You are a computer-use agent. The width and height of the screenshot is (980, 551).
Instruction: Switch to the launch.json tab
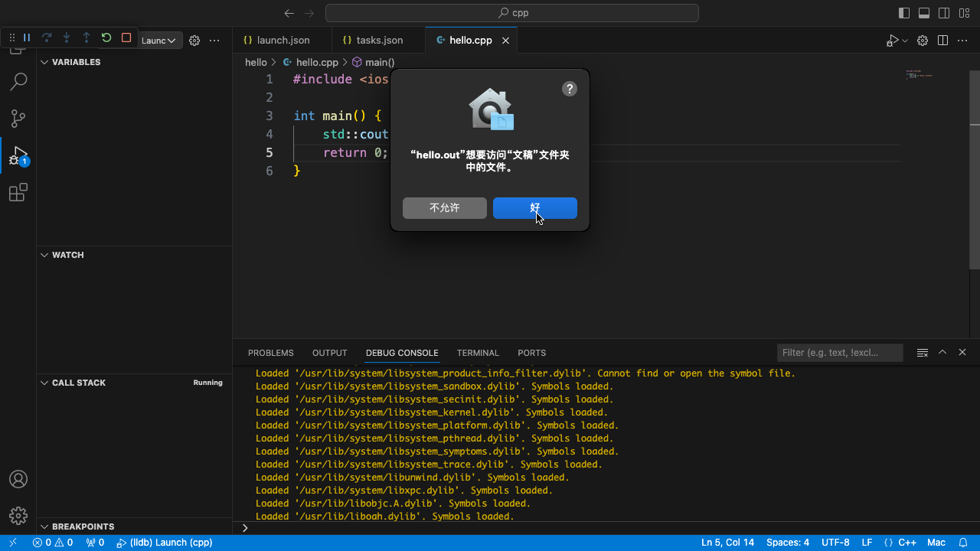[283, 41]
